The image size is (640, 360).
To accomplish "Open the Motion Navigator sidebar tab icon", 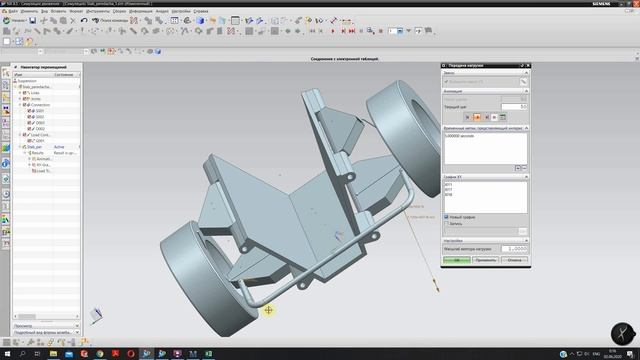I will tap(6, 73).
